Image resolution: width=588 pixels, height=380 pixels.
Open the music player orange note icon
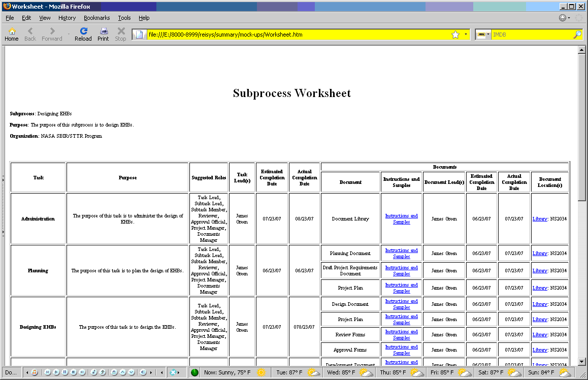[34, 372]
